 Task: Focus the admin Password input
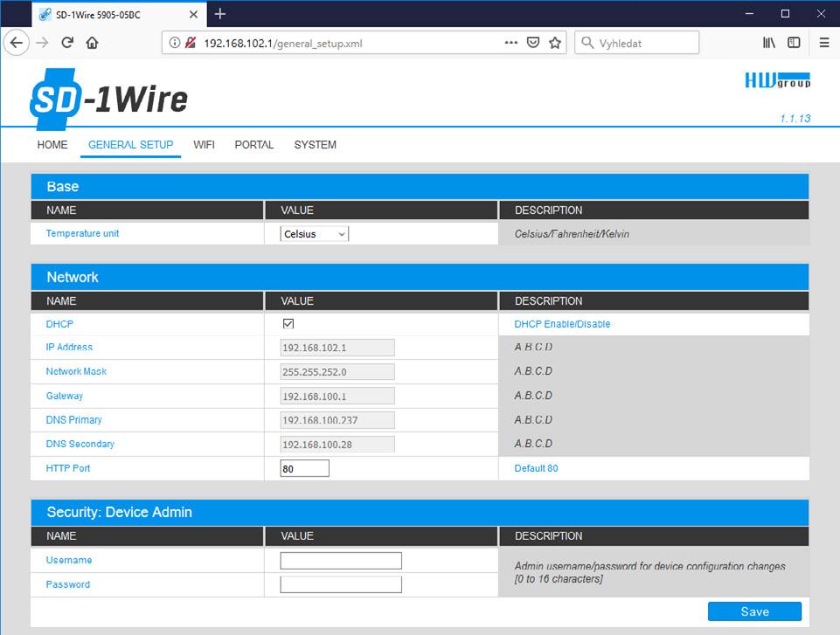tap(341, 584)
